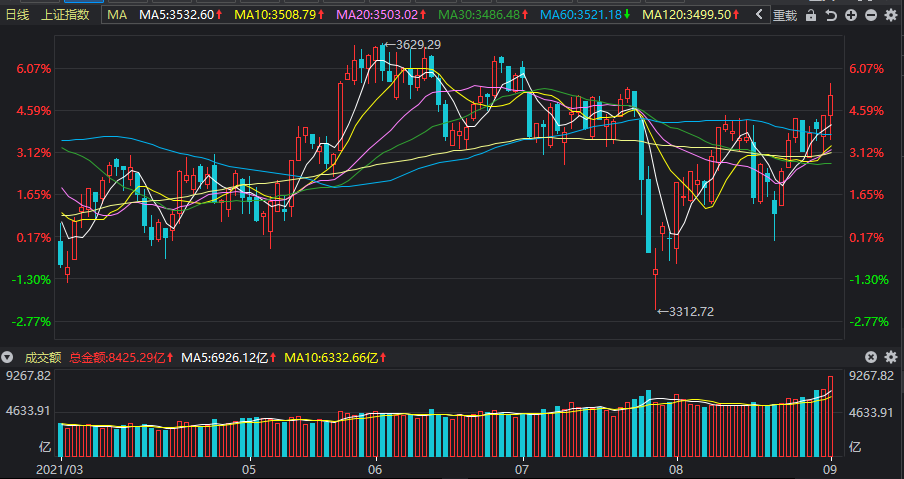Collapse the MA indicator list chevron
904x479 pixels.
pyautogui.click(x=759, y=15)
